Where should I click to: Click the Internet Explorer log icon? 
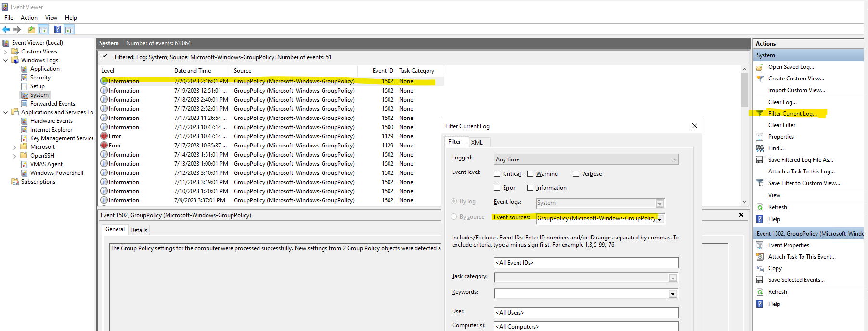pyautogui.click(x=24, y=130)
